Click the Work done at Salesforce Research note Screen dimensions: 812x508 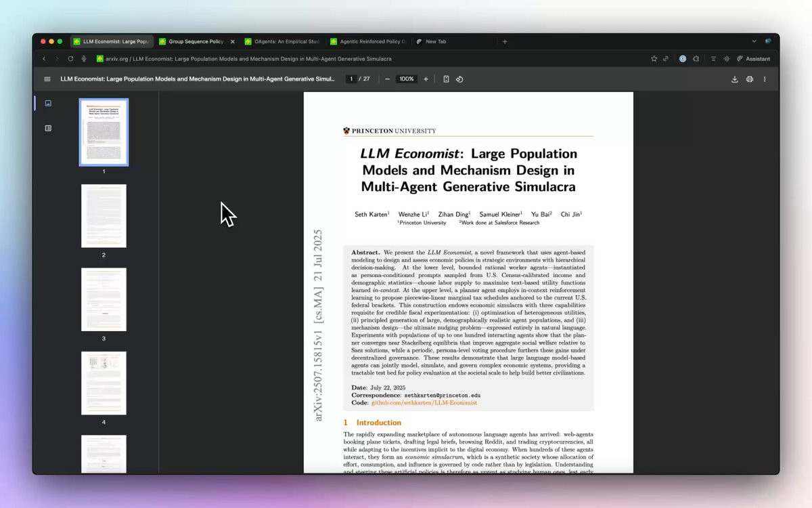tap(499, 223)
